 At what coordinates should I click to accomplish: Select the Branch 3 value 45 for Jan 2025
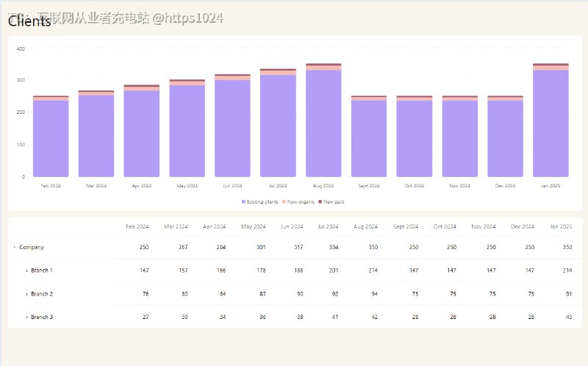pyautogui.click(x=569, y=317)
